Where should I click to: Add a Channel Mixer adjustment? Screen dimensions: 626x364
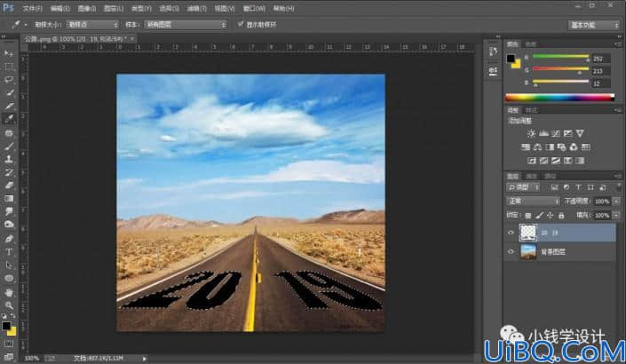[x=574, y=147]
